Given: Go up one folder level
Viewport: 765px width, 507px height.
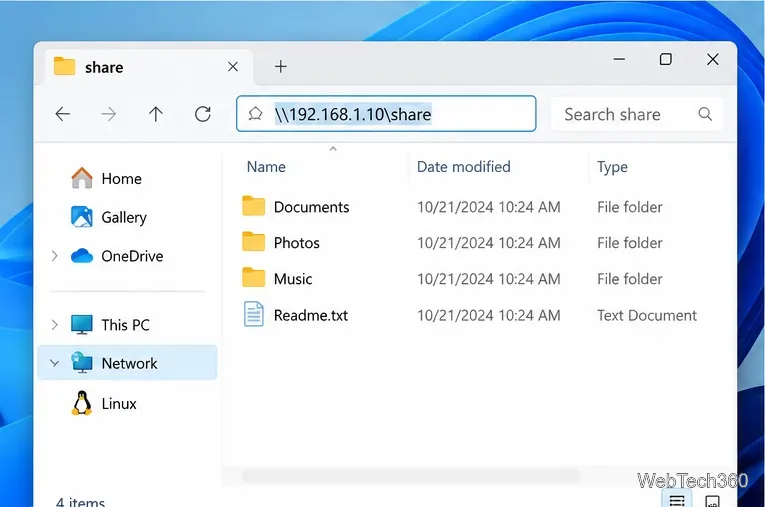Looking at the screenshot, I should tap(156, 114).
